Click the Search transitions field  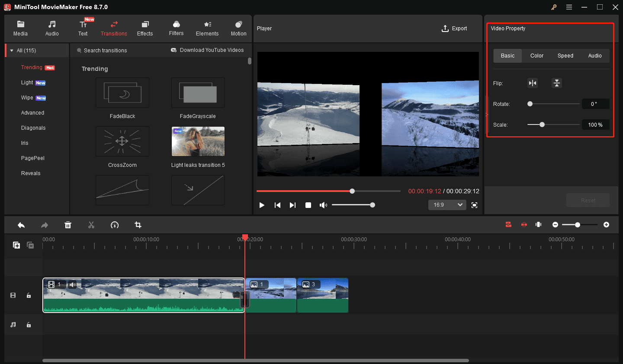coord(105,51)
